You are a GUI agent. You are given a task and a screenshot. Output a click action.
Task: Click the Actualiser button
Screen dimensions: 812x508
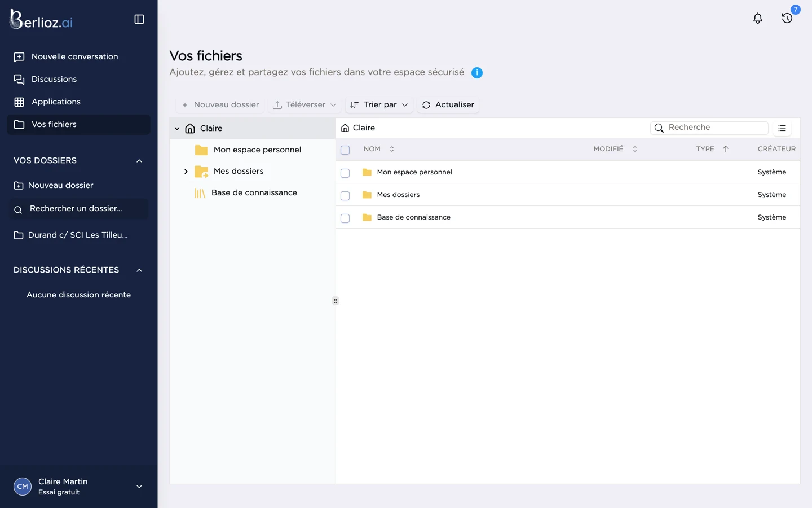pos(448,105)
